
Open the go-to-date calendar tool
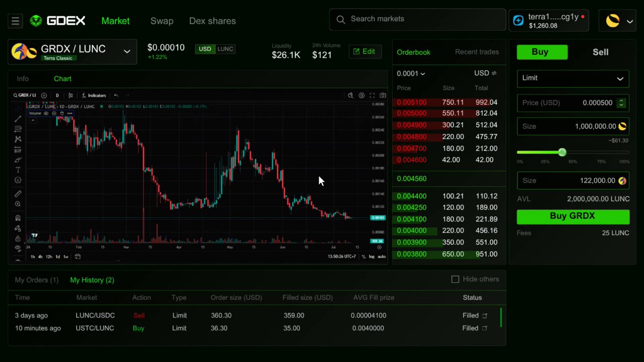click(x=78, y=256)
